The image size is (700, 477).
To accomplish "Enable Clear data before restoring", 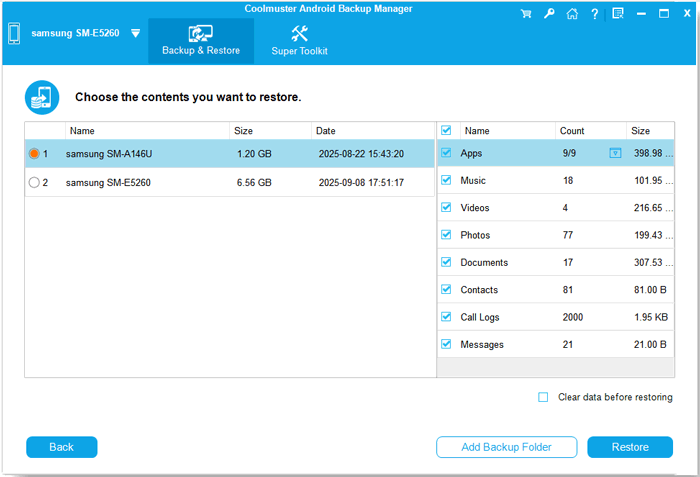I will (543, 397).
